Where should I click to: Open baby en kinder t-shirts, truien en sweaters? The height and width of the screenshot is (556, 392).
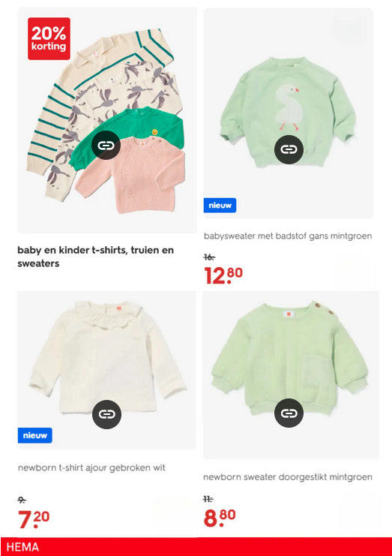pyautogui.click(x=96, y=257)
